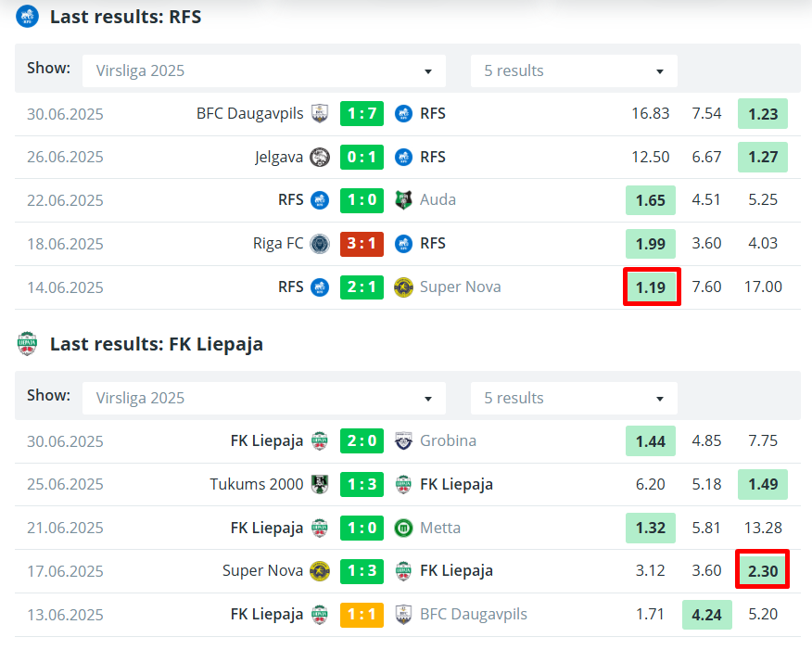
Task: Click the Auda club crest
Action: point(403,200)
